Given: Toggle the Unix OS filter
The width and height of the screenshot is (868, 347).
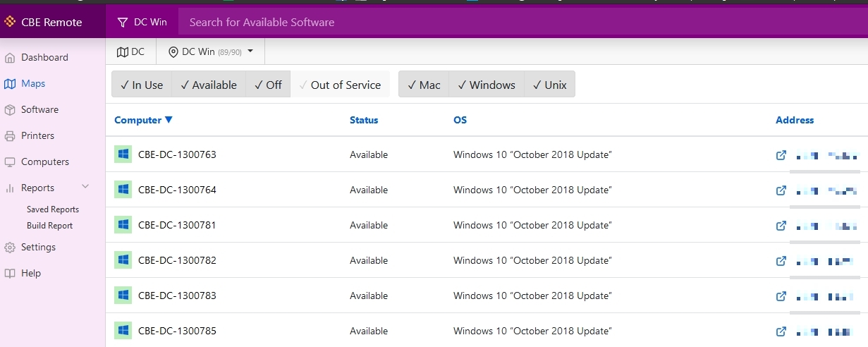Looking at the screenshot, I should (x=550, y=85).
